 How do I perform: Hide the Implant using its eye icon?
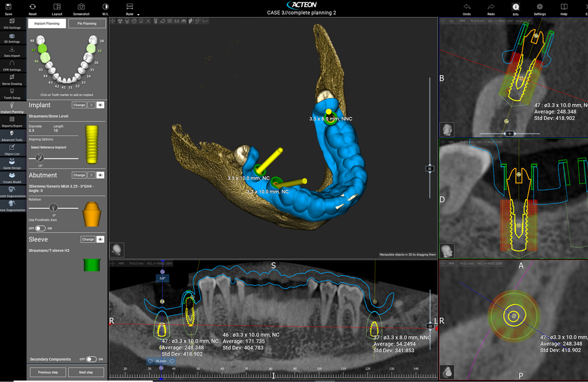pyautogui.click(x=101, y=105)
